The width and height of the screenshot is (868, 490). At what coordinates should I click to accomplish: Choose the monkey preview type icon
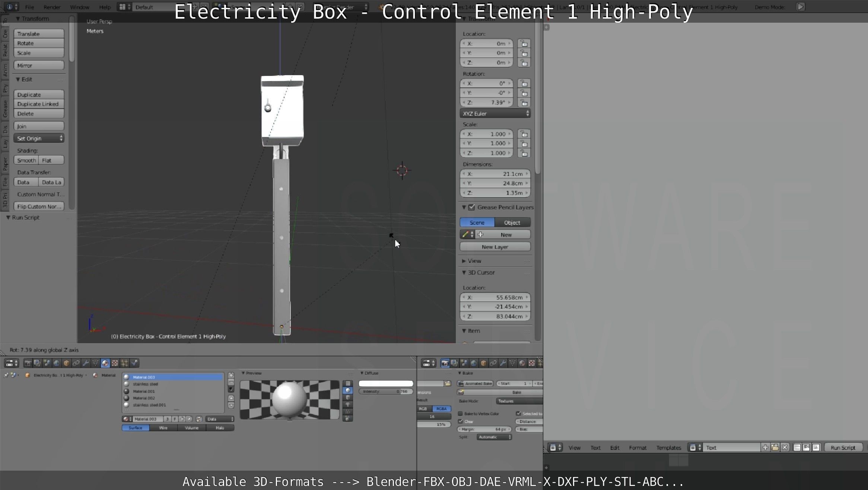pyautogui.click(x=348, y=404)
